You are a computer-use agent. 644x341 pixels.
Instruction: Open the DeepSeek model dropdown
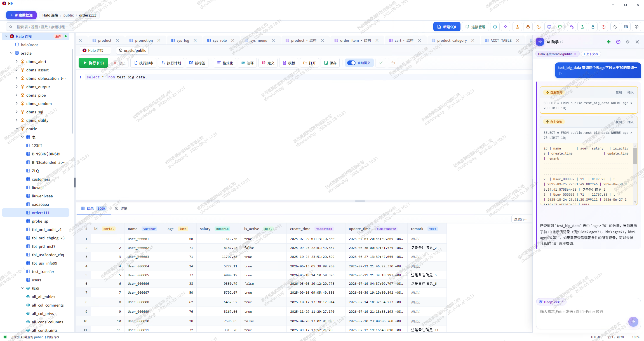(551, 302)
